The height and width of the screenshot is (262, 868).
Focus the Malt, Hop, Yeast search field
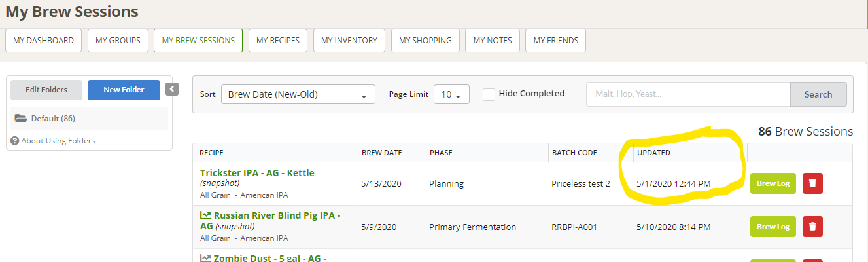tap(688, 94)
